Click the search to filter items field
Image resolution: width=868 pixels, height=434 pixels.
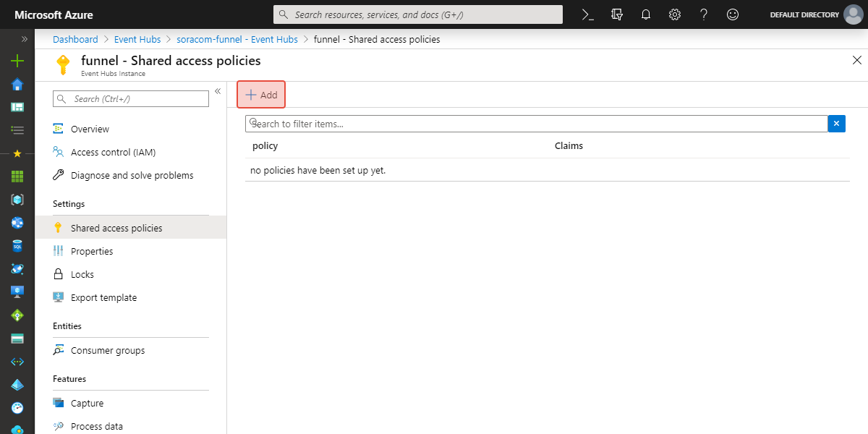tap(506, 124)
